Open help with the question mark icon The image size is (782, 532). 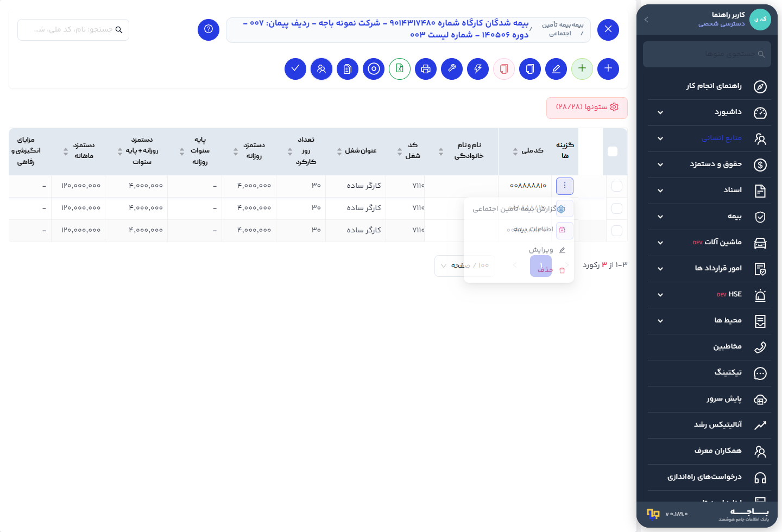(209, 29)
